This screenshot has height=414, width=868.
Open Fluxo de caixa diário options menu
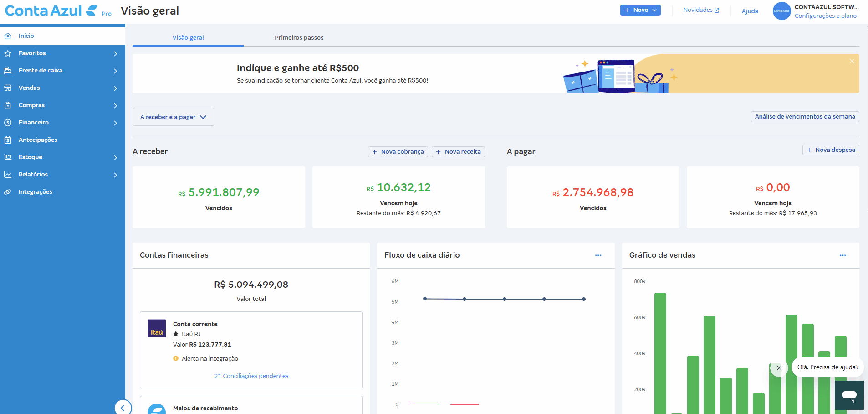point(598,255)
